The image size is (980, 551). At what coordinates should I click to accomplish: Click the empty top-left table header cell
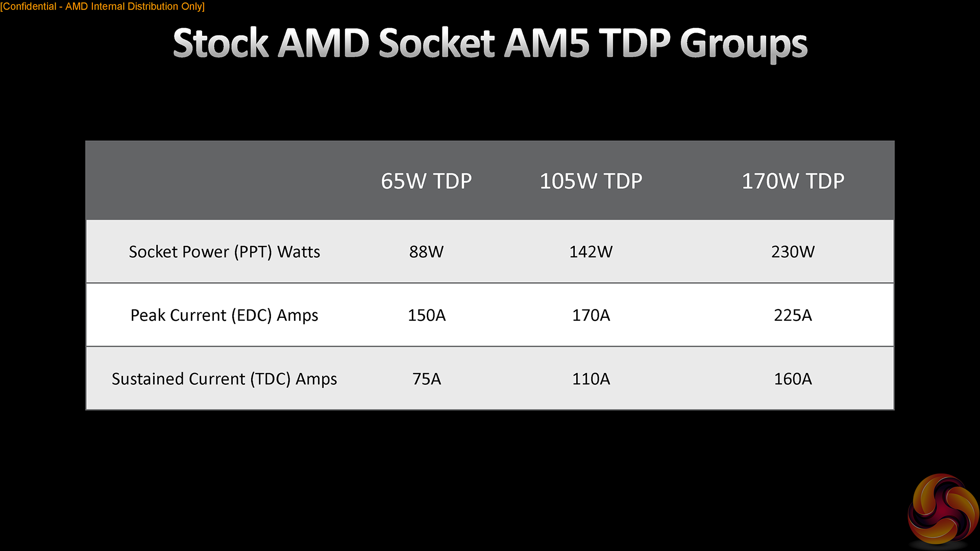click(224, 181)
